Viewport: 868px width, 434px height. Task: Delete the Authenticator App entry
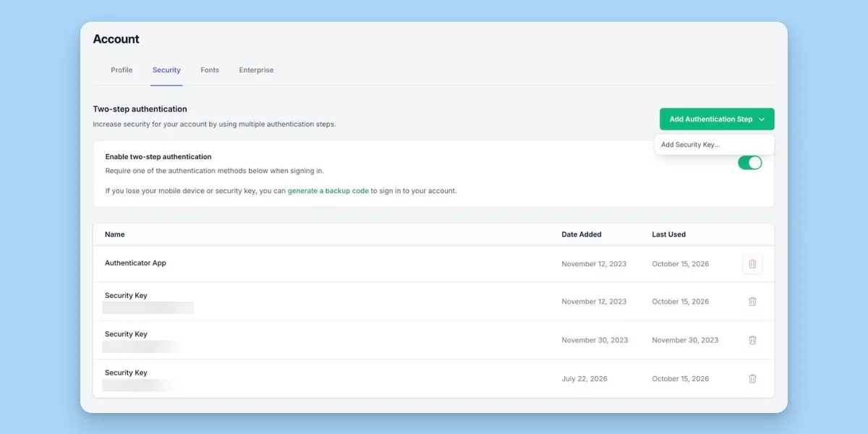tap(752, 264)
